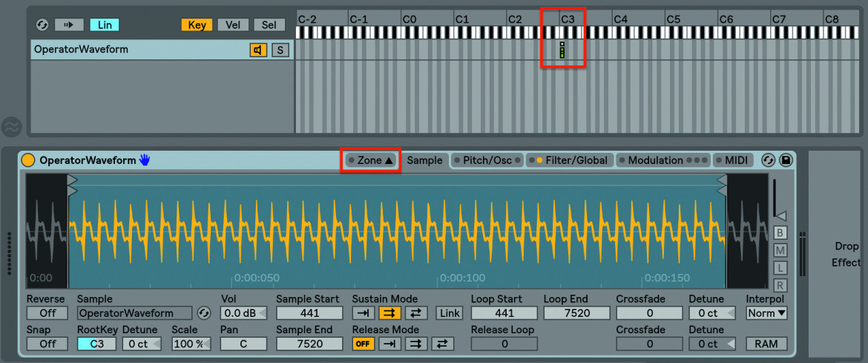Image resolution: width=868 pixels, height=363 pixels.
Task: Select the L channel display button
Action: (x=780, y=268)
